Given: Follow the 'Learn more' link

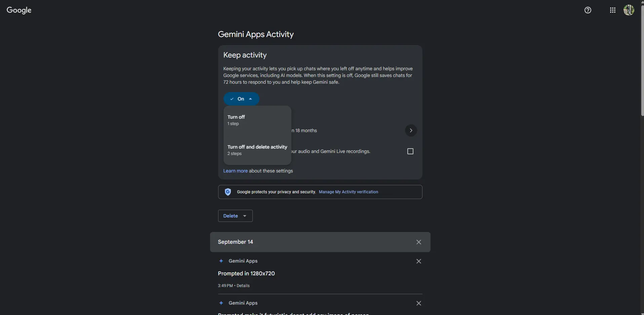Looking at the screenshot, I should click(x=235, y=171).
